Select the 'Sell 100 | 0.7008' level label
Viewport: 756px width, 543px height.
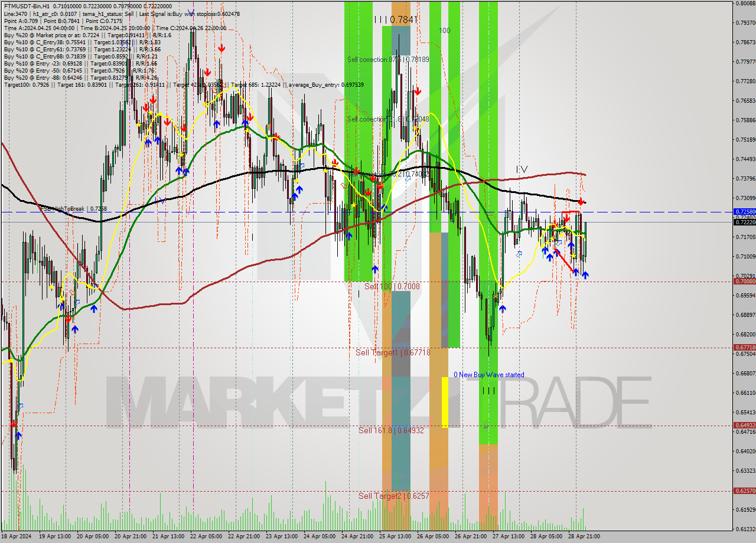tap(392, 286)
